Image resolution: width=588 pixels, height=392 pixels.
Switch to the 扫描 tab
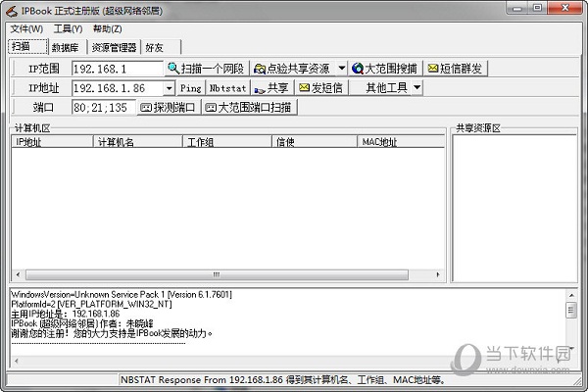pyautogui.click(x=28, y=46)
